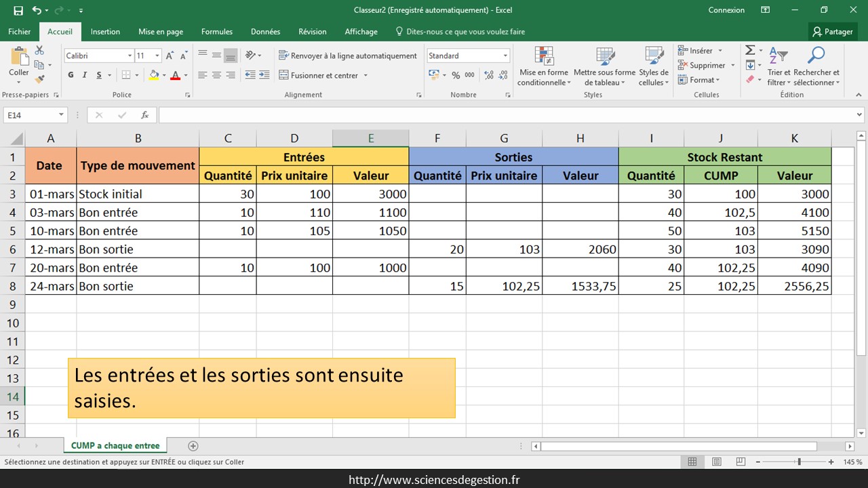Click the Coller paste icon
This screenshot has height=488, width=868.
coord(19,58)
